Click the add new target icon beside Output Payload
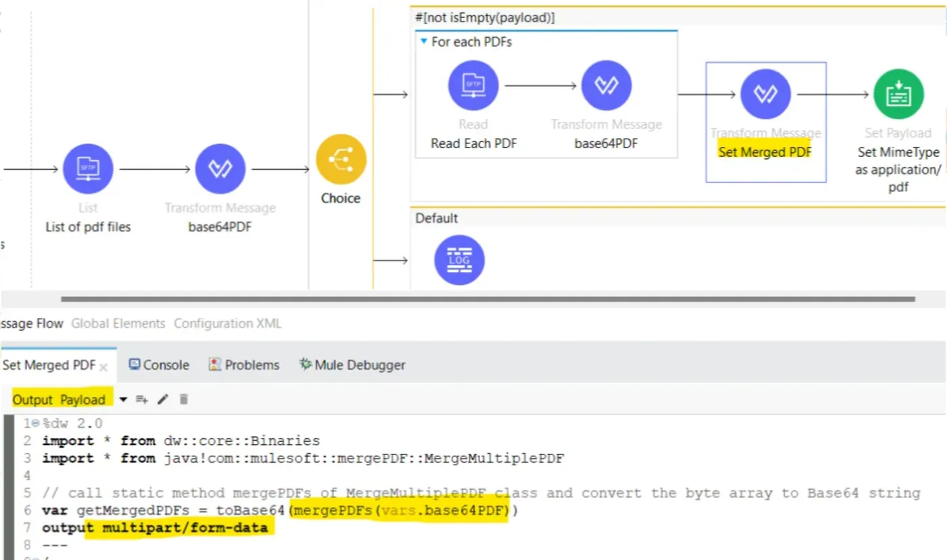 (141, 400)
